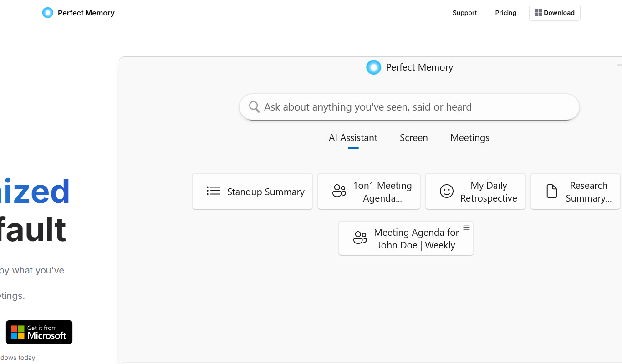The image size is (622, 364).
Task: Click the Microsoft logo on store badge
Action: tap(18, 332)
